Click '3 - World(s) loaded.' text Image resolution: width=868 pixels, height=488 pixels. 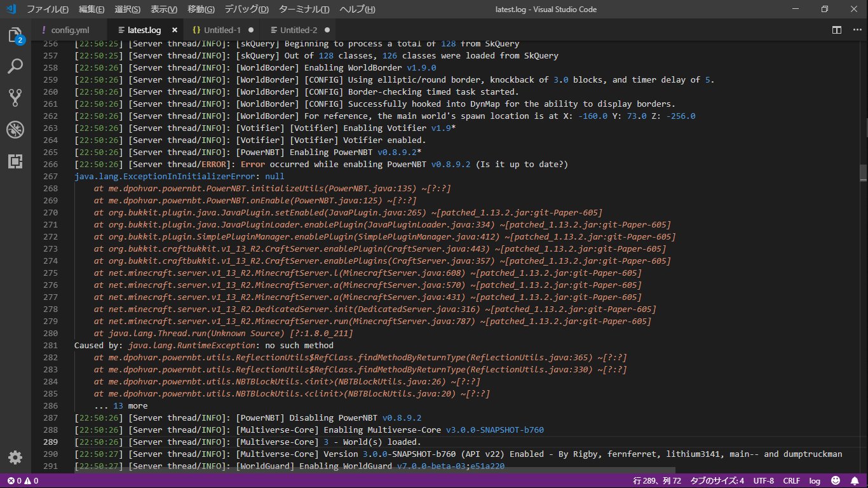372,442
